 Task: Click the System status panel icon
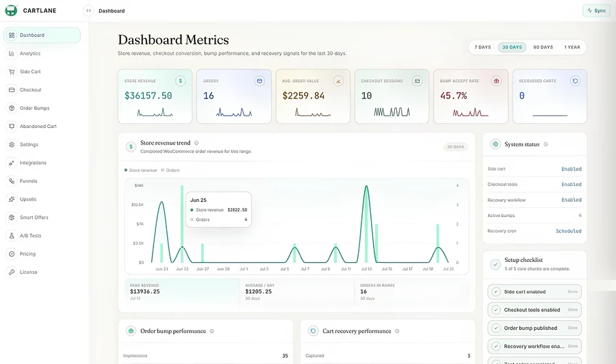(496, 144)
